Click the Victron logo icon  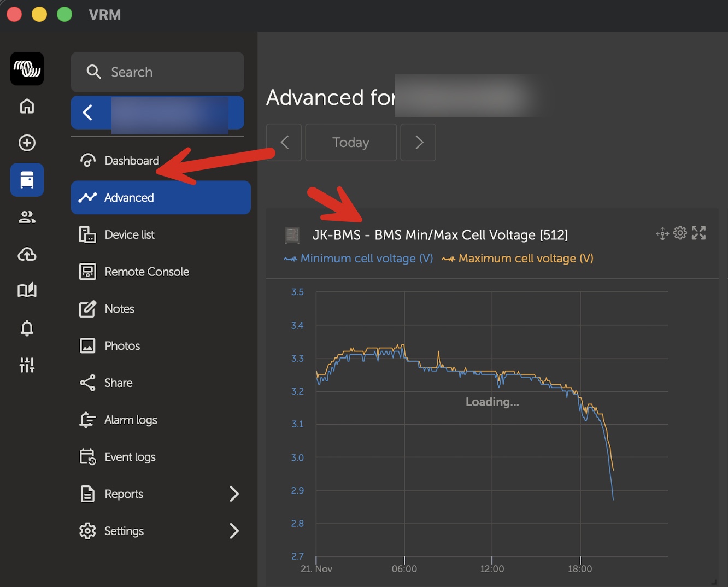click(x=27, y=69)
